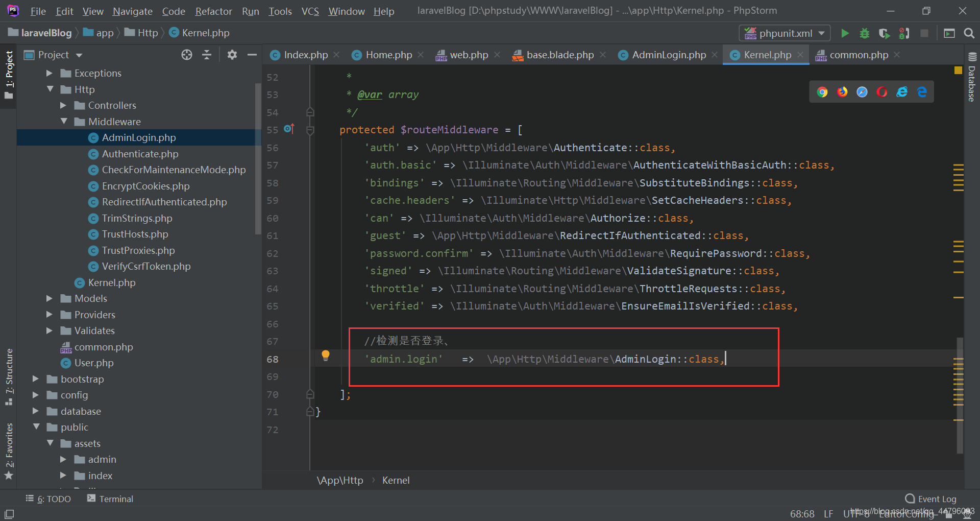Click the yellow inspection status indicator

pos(958,70)
